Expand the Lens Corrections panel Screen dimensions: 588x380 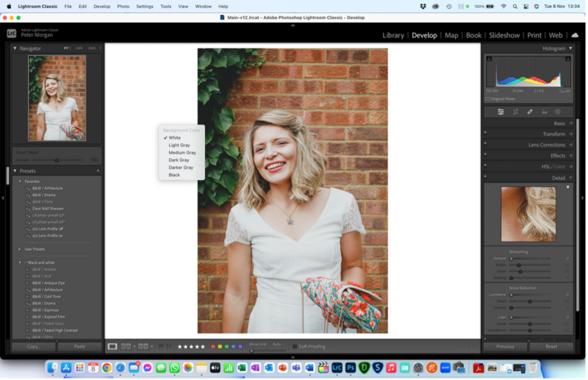click(571, 145)
